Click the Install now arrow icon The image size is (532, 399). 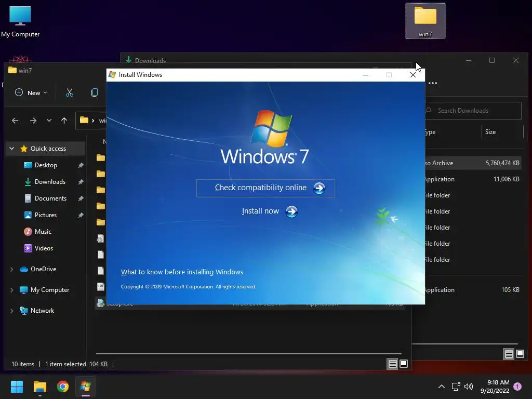click(291, 211)
